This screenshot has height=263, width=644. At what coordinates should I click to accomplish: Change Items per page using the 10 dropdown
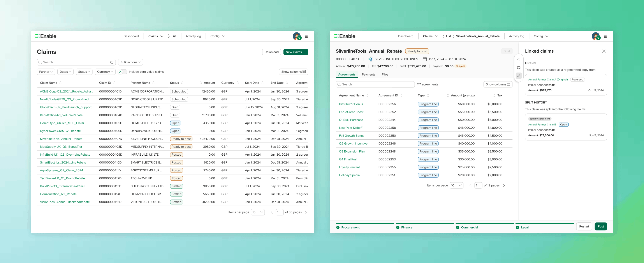click(456, 185)
